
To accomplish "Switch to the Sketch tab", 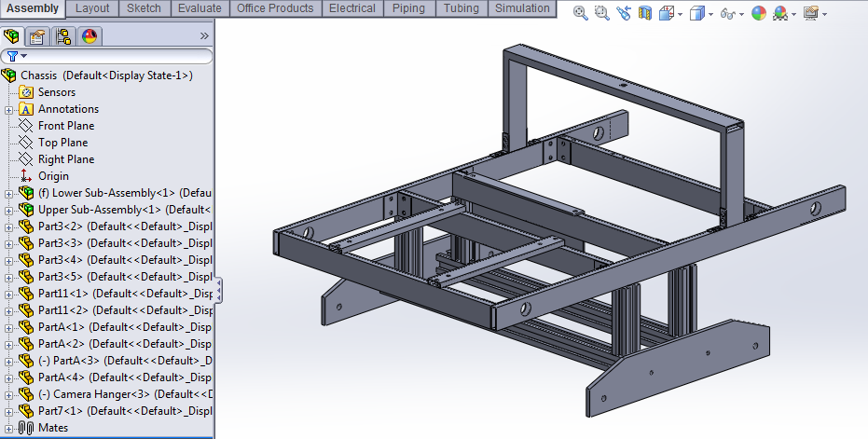I will click(x=144, y=8).
